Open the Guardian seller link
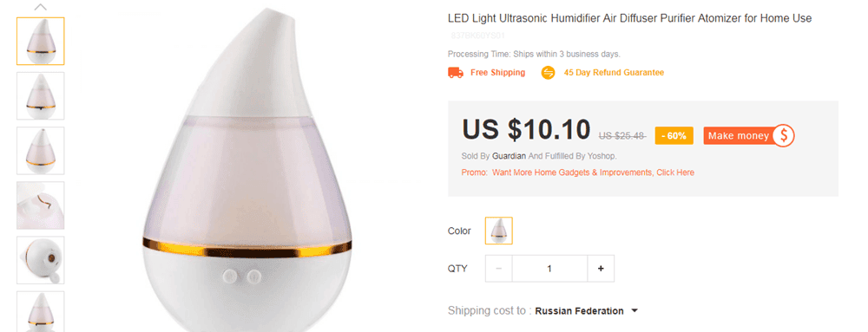868x332 pixels. pos(510,156)
